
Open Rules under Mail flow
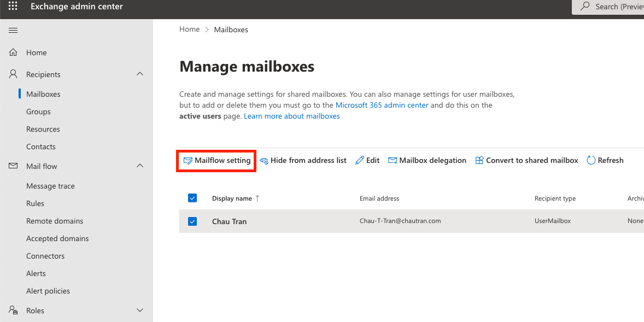click(x=35, y=203)
